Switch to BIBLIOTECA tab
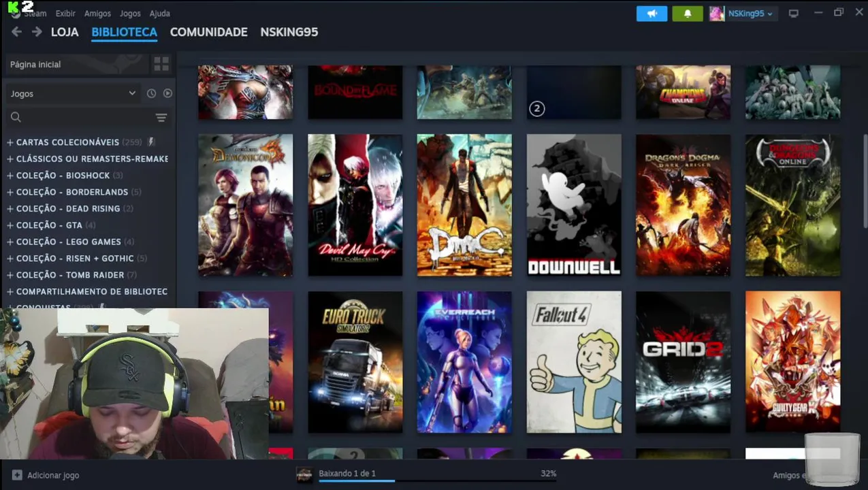This screenshot has width=868, height=490. tap(124, 32)
